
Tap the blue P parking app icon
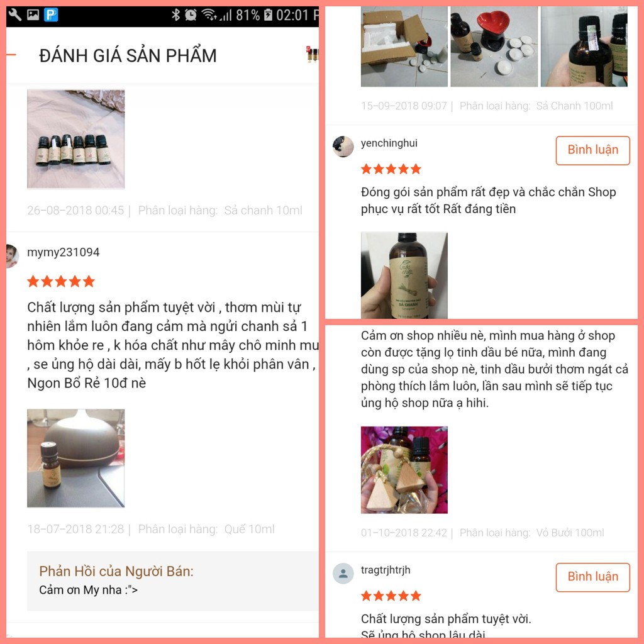(51, 15)
